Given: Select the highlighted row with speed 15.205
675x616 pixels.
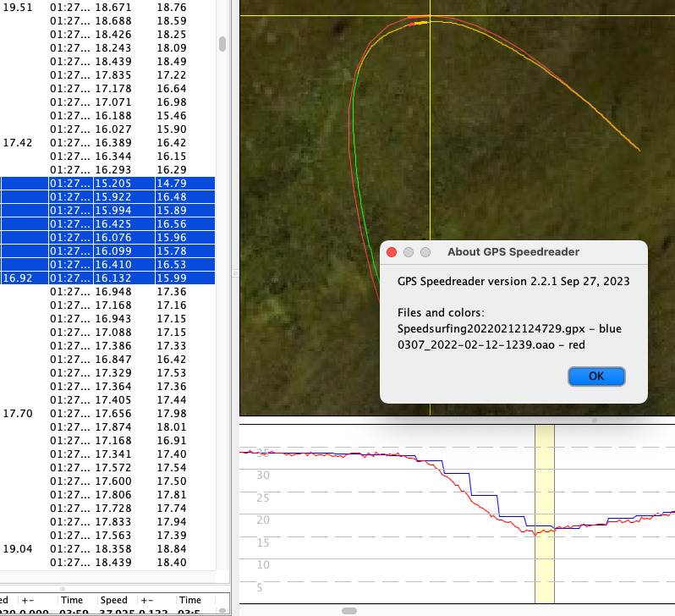Looking at the screenshot, I should click(x=112, y=183).
